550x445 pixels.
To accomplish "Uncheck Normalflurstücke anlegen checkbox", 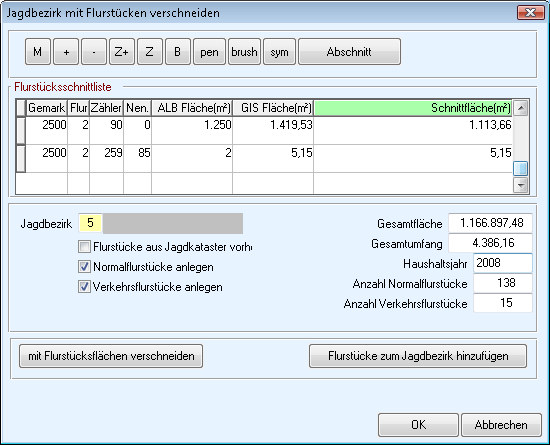I will [84, 267].
